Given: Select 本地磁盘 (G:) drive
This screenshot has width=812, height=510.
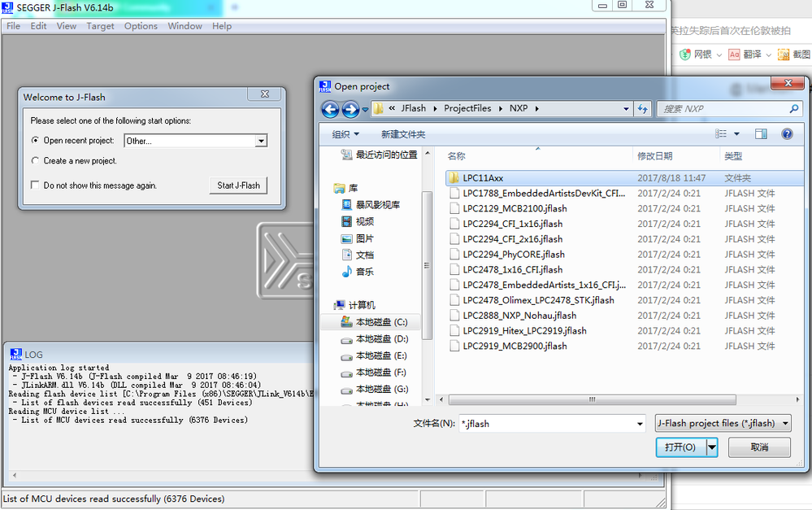Looking at the screenshot, I should (x=374, y=389).
